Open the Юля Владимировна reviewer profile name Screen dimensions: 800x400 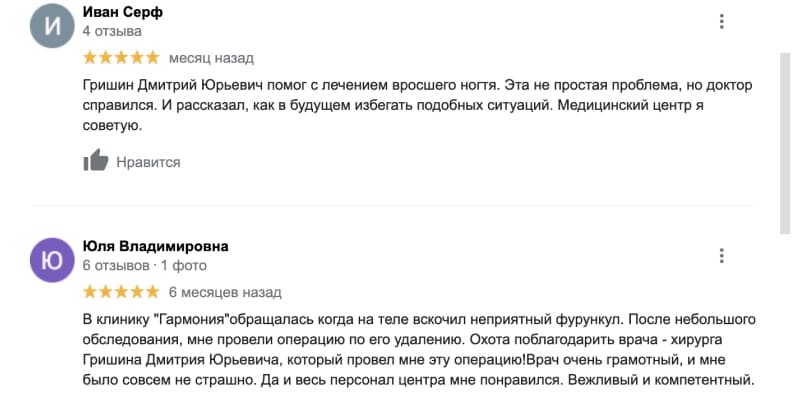[x=156, y=246]
